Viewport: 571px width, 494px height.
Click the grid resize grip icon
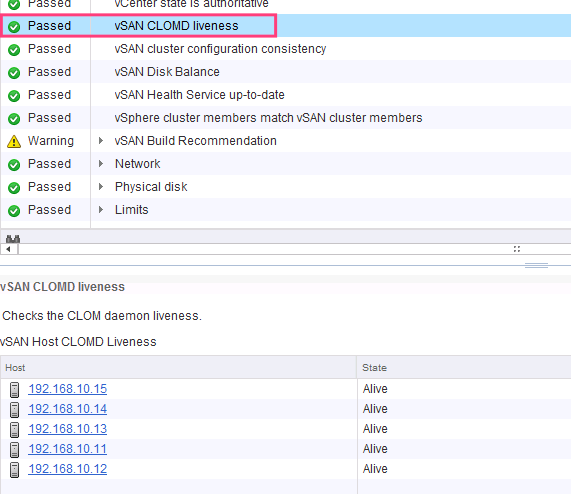(517, 249)
